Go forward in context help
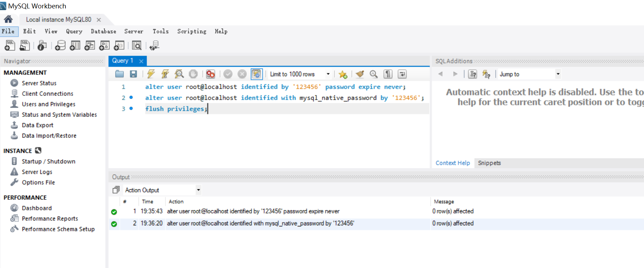 [455, 74]
